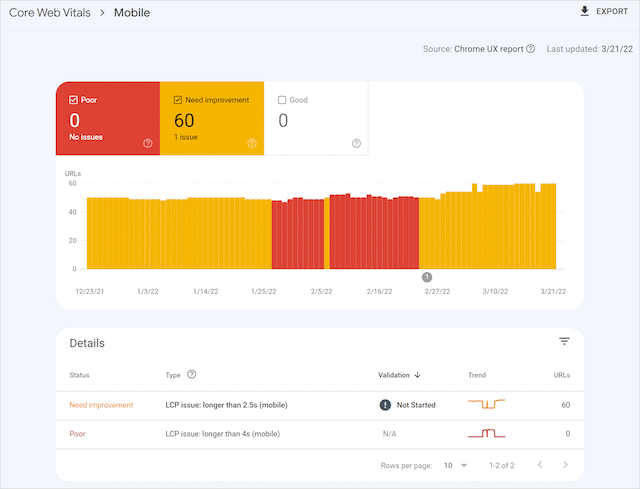
Task: Click the Need improvement trend sparkline
Action: (x=487, y=405)
